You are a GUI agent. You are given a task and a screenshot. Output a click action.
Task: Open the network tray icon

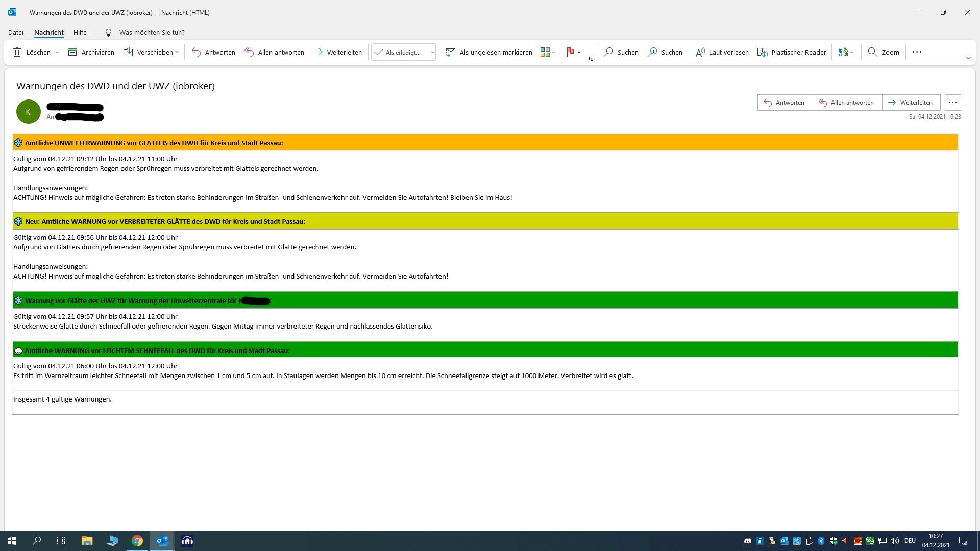coord(883,541)
